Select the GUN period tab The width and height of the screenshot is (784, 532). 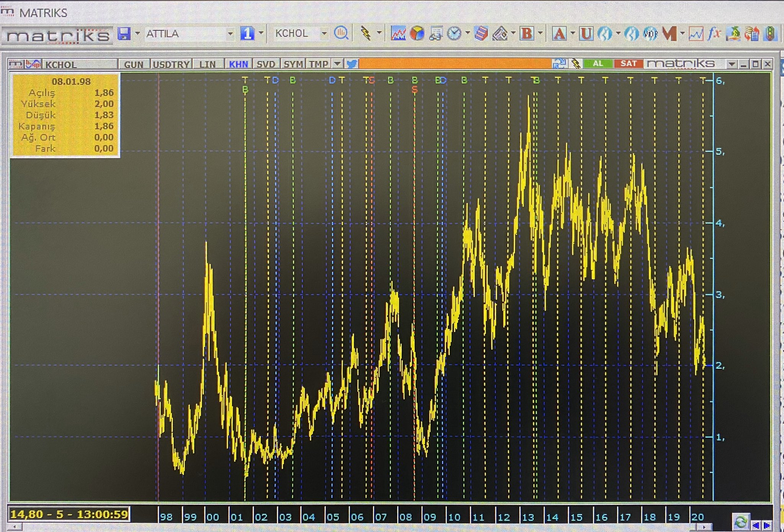point(134,64)
